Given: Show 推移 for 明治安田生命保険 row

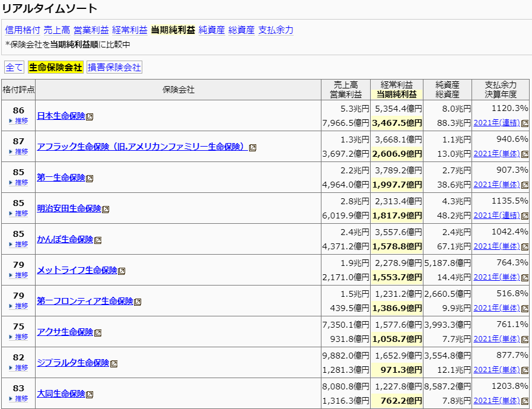Looking at the screenshot, I should [x=18, y=213].
